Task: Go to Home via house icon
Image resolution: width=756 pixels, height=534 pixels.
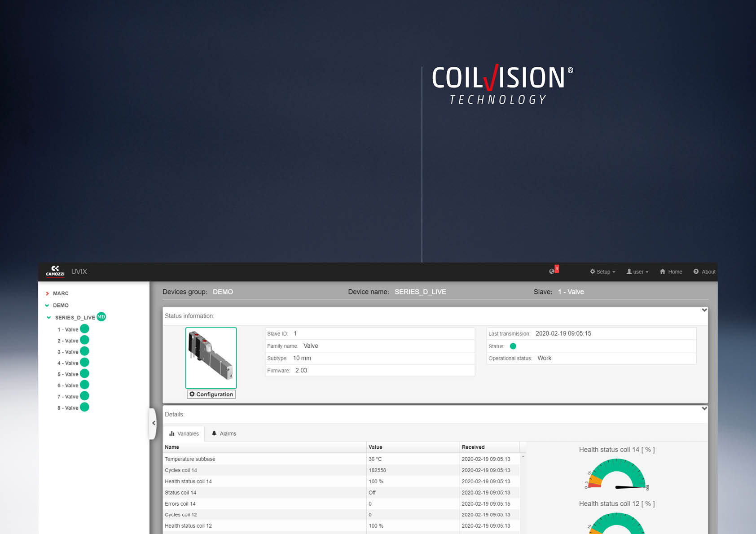Action: 671,271
